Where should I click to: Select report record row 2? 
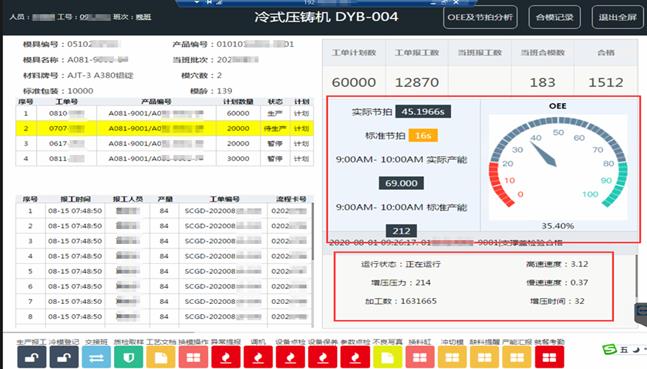(x=164, y=226)
